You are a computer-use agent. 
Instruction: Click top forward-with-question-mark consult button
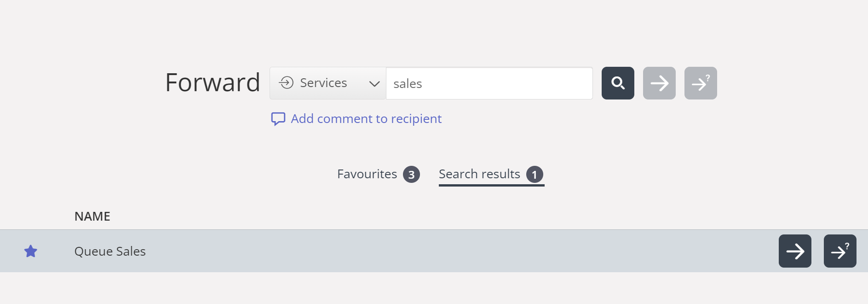pos(701,83)
